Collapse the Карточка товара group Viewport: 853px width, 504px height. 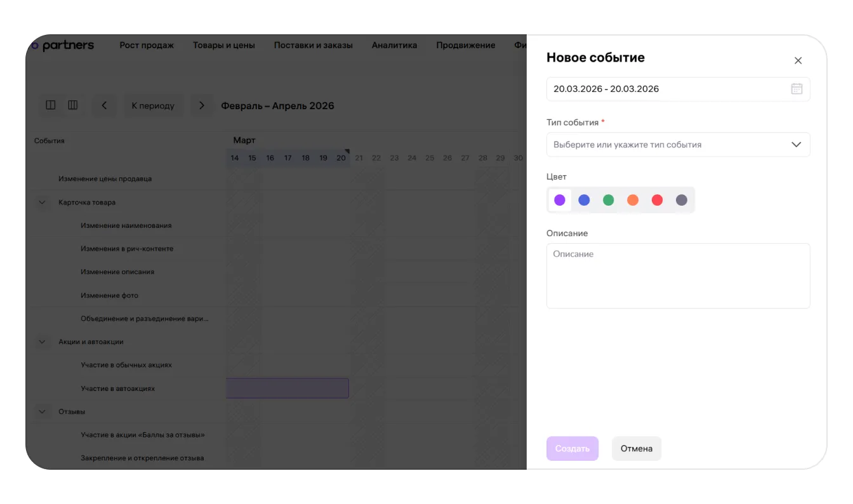[x=43, y=202]
